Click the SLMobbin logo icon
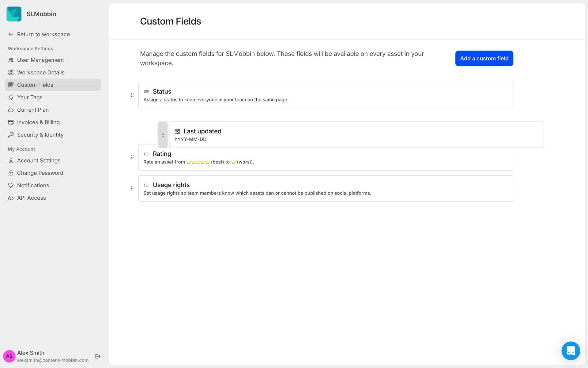This screenshot has height=368, width=588. click(x=14, y=14)
